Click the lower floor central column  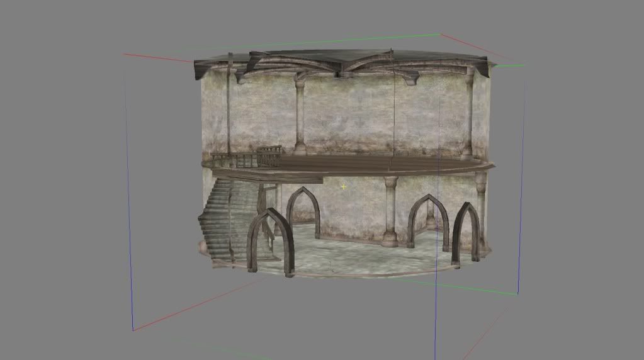(390, 211)
